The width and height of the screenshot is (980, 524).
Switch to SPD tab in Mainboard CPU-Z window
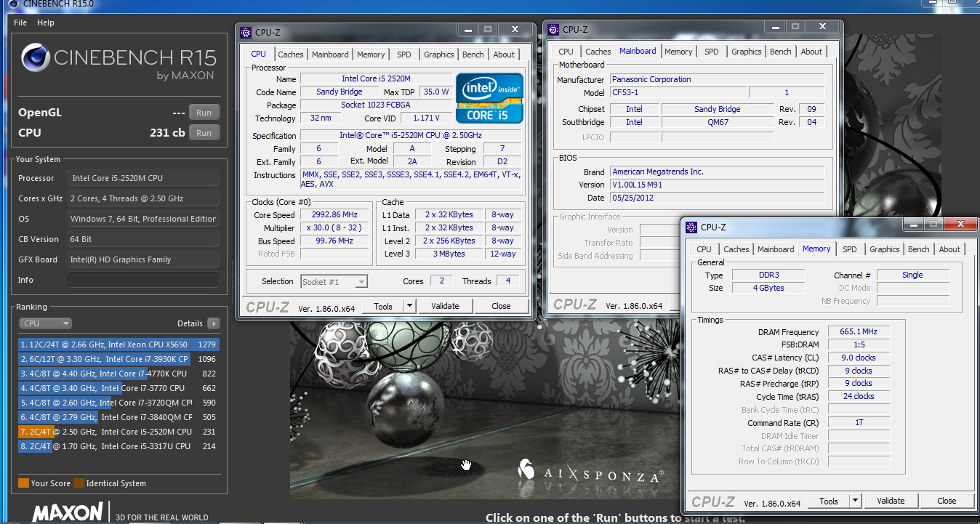(x=712, y=52)
